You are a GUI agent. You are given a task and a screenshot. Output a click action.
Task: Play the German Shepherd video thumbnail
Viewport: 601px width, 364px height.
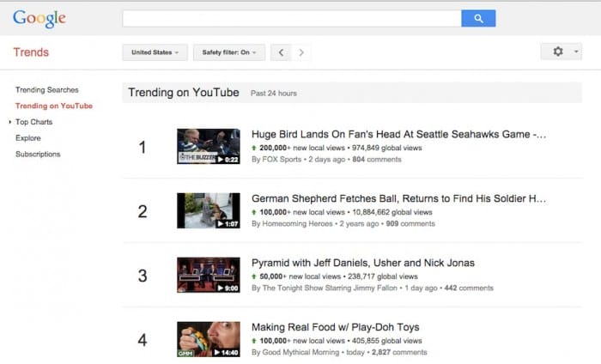[x=209, y=210]
